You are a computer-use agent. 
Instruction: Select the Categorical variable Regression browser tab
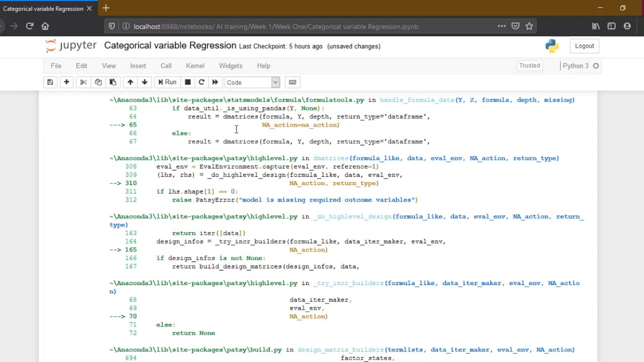tap(43, 9)
